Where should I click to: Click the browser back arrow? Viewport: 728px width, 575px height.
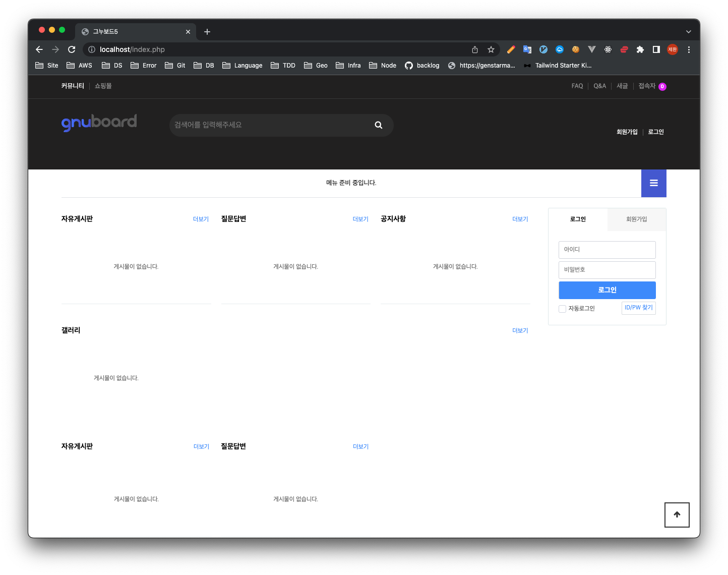(x=39, y=49)
